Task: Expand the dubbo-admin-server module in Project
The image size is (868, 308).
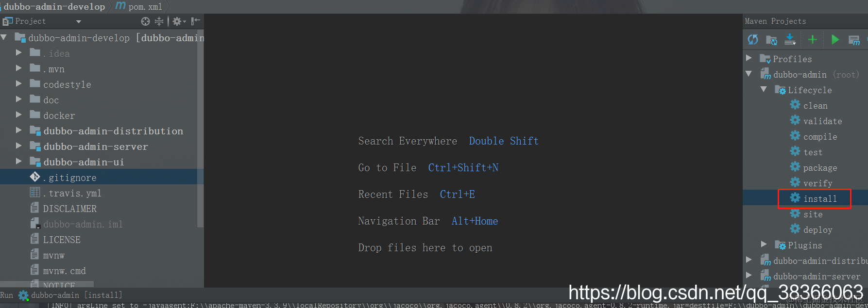Action: tap(18, 146)
